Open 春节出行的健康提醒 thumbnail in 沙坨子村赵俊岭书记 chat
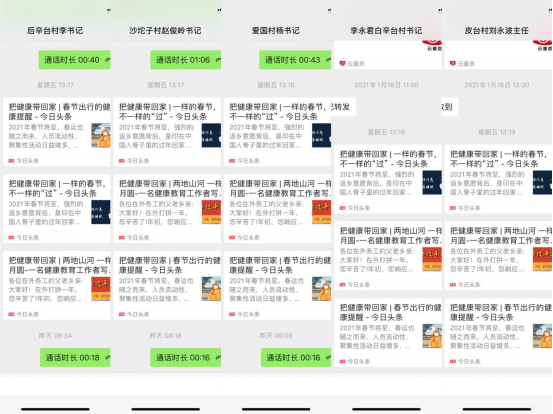The image size is (553, 414). (x=211, y=289)
